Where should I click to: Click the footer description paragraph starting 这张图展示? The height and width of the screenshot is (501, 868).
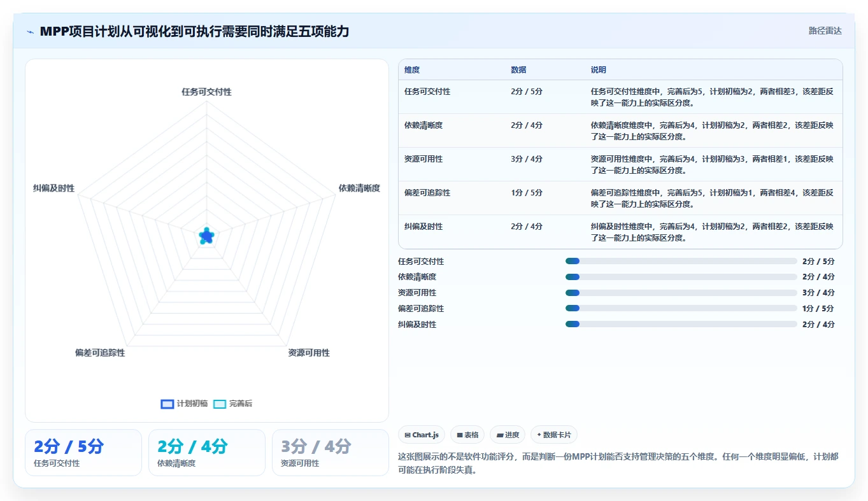coord(620,463)
